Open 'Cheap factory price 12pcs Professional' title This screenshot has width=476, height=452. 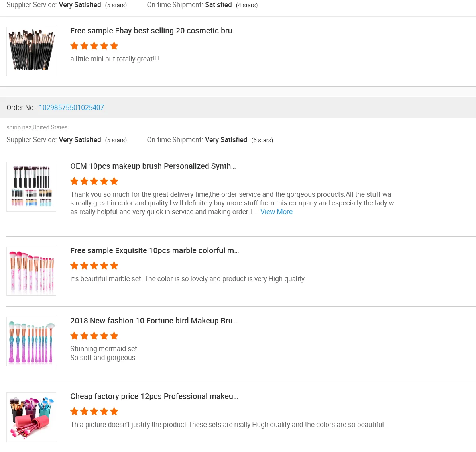(154, 396)
